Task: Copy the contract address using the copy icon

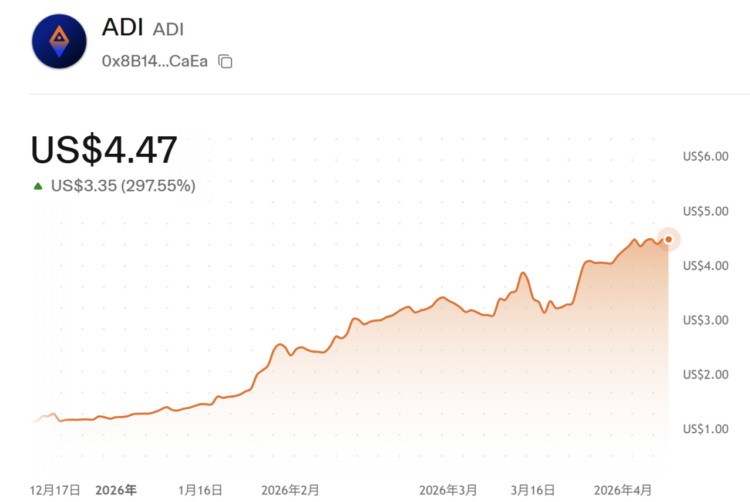Action: coord(226,61)
